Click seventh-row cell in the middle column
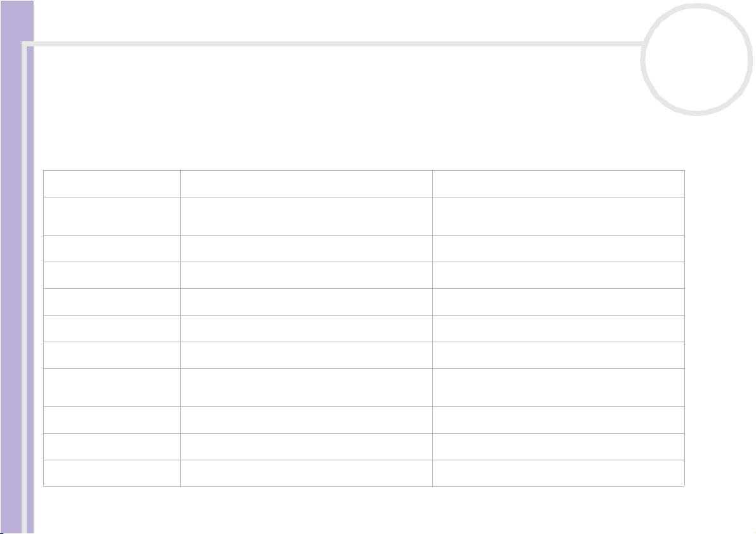 coord(306,355)
